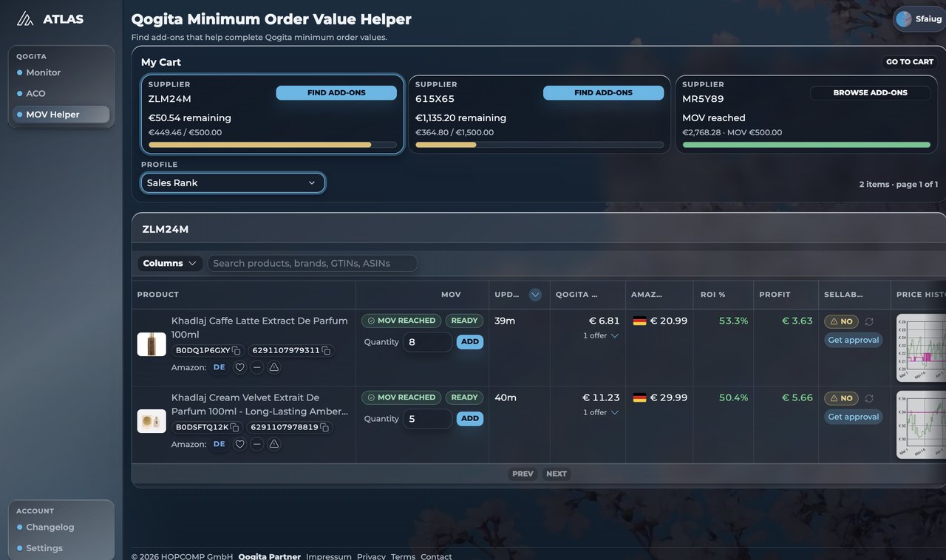The width and height of the screenshot is (946, 560).
Task: Open Cream Velvet product thumbnail image
Action: pyautogui.click(x=152, y=421)
